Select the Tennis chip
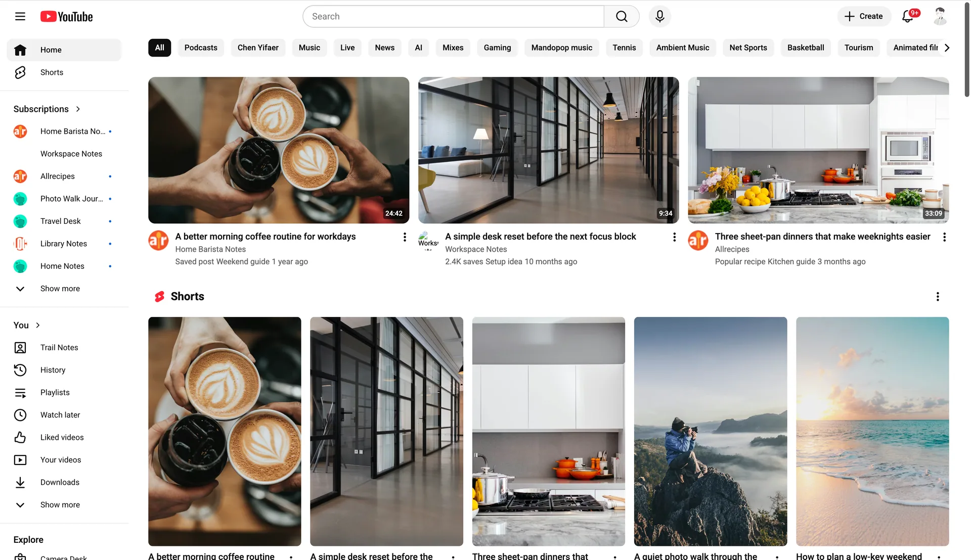 pyautogui.click(x=624, y=48)
